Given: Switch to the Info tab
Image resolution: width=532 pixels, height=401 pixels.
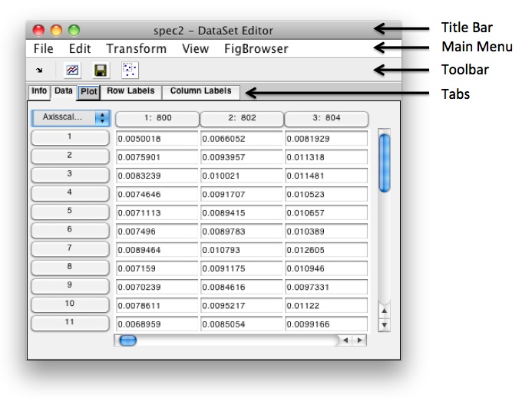Looking at the screenshot, I should [x=39, y=91].
